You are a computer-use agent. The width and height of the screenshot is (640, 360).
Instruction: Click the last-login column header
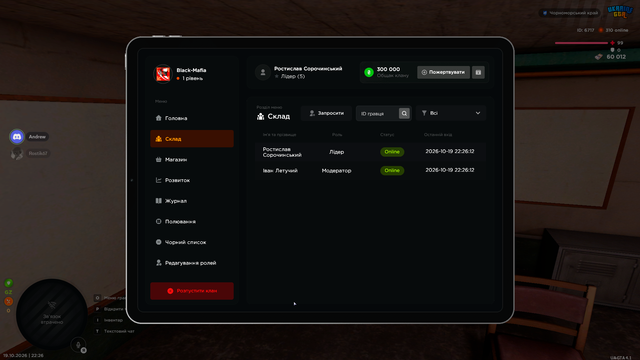pyautogui.click(x=438, y=135)
